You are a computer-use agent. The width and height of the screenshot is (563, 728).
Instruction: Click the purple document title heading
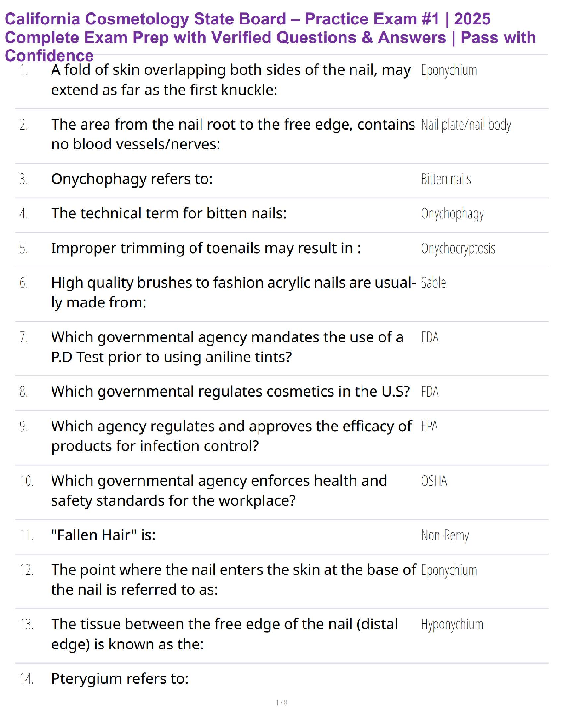pos(270,37)
